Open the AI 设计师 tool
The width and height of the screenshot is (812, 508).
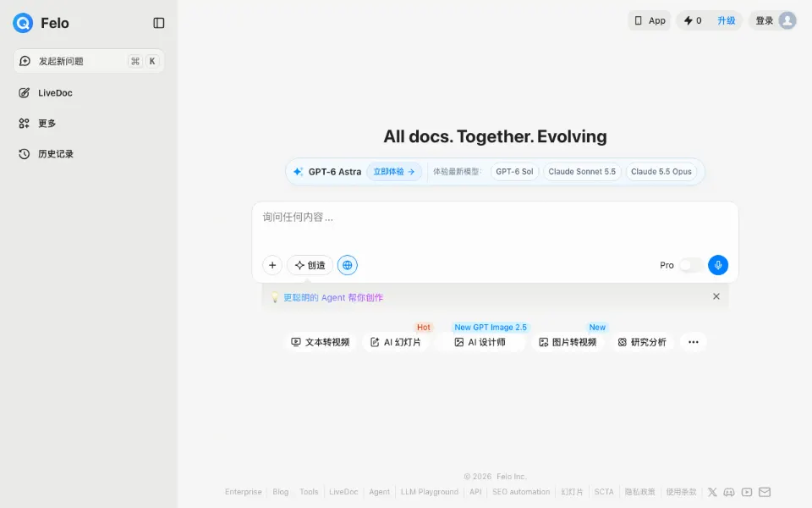480,342
